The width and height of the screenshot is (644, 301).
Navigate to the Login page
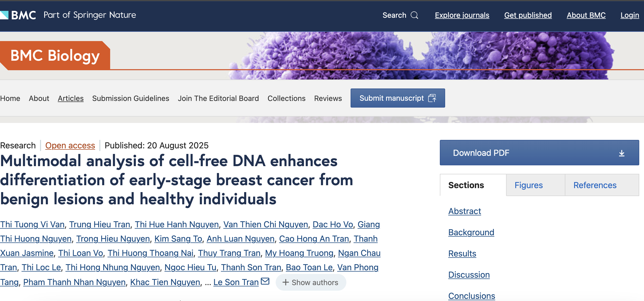coord(629,15)
